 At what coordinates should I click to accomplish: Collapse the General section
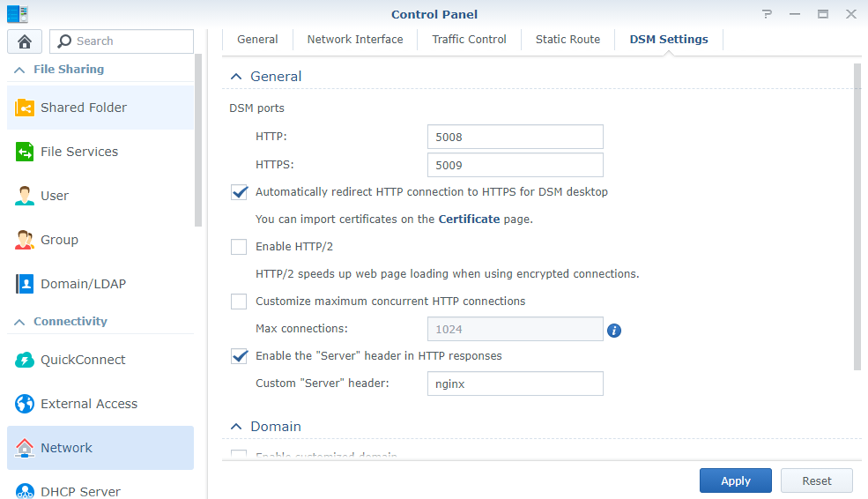coord(236,77)
